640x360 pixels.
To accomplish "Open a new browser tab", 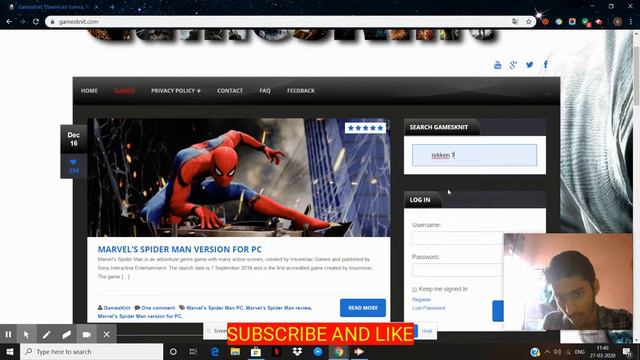I will click(112, 7).
